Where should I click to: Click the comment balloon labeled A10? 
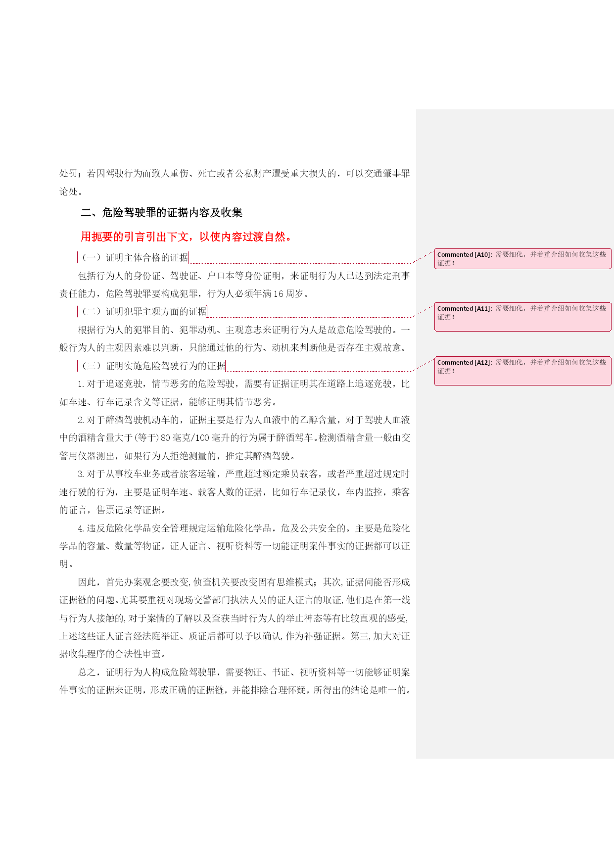(522, 259)
